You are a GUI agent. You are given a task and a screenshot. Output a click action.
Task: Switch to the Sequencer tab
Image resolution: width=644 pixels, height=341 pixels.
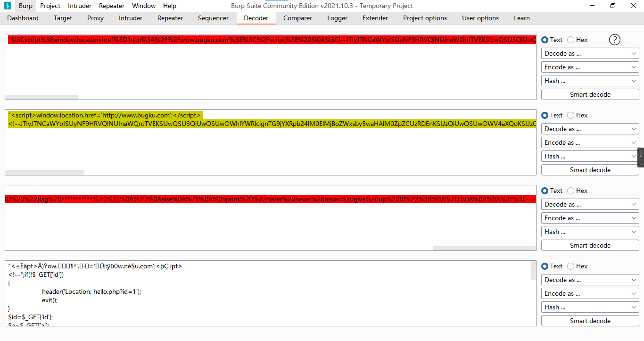click(213, 18)
